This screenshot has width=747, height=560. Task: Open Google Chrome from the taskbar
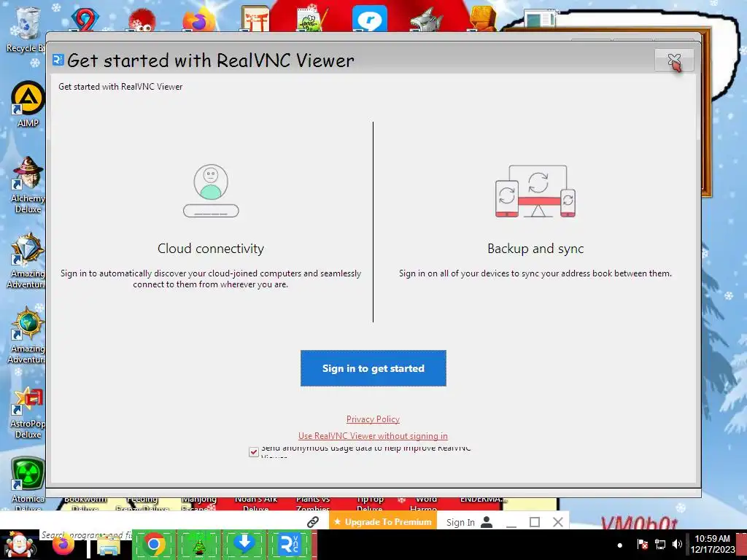[153, 544]
